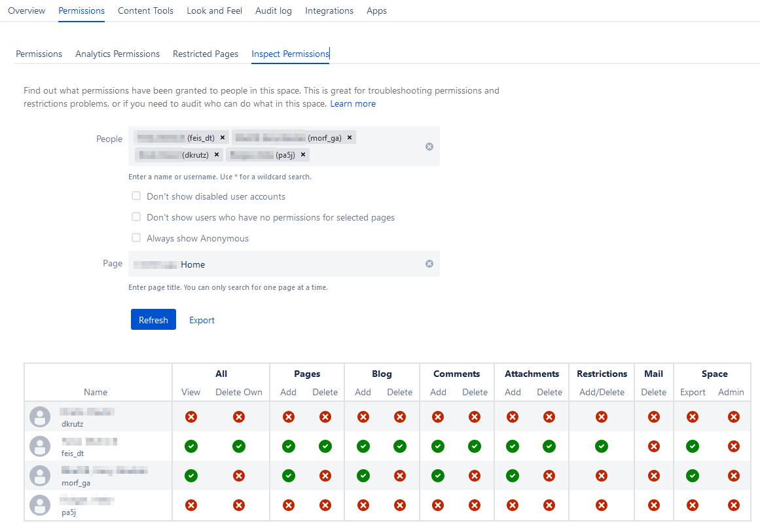Click feis_dt Restrictions Add/Delete check icon
Screen dimensions: 760x532
(602, 446)
